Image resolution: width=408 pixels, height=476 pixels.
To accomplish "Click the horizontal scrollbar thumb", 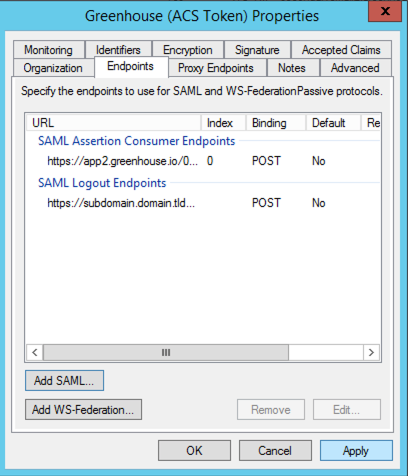I will [x=166, y=352].
